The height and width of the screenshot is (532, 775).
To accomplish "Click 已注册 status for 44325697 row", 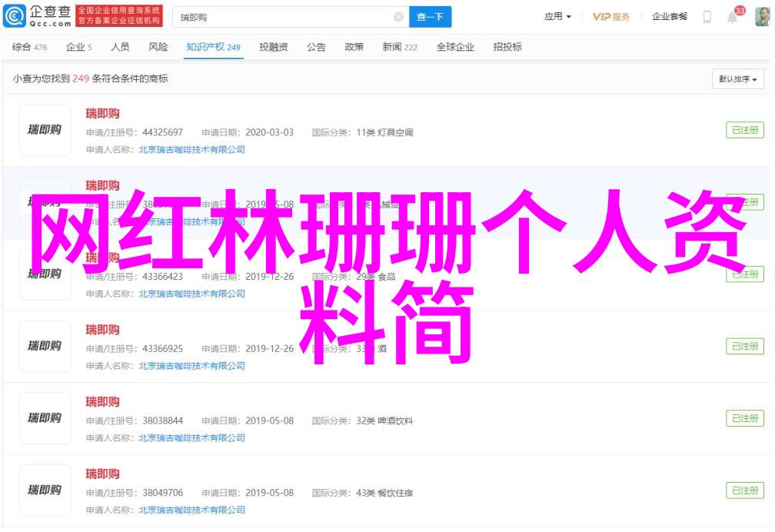I will coord(745,130).
